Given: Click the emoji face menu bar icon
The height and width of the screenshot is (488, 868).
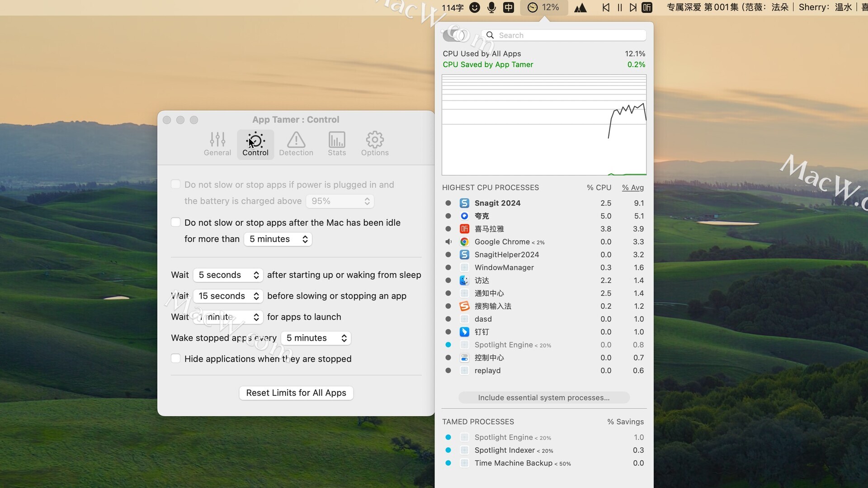Looking at the screenshot, I should 475,7.
